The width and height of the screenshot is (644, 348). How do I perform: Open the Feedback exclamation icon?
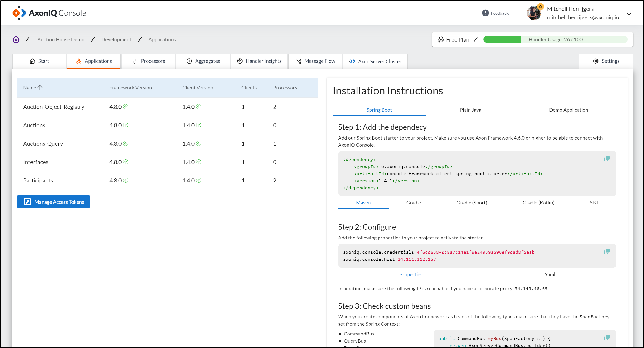click(x=485, y=13)
